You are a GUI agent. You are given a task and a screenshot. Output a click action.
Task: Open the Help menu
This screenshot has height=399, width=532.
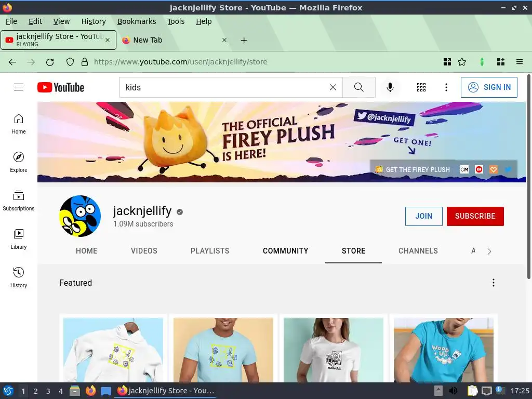tap(204, 21)
